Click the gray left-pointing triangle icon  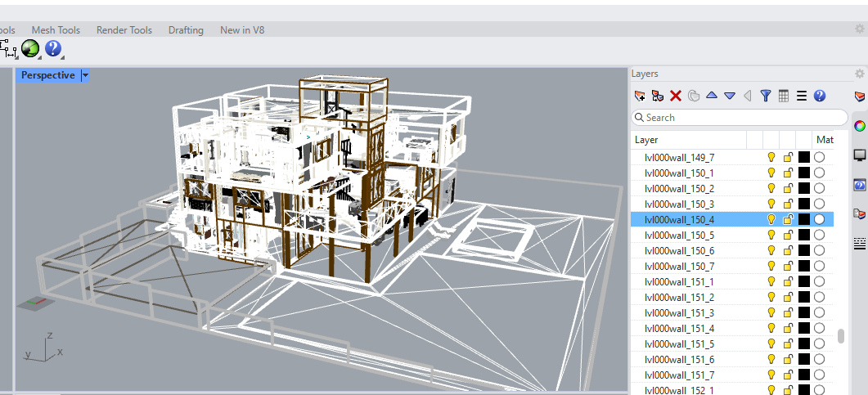click(x=747, y=96)
